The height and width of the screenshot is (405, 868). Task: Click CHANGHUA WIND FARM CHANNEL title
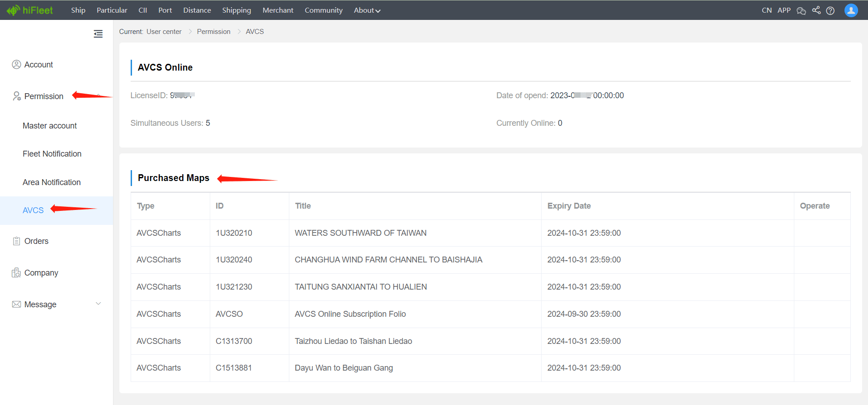click(388, 260)
